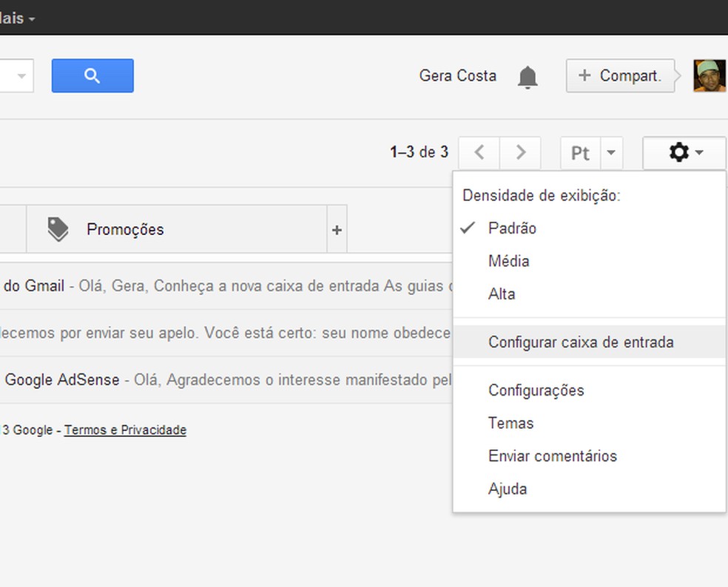Open the Google AdSense email
The image size is (728, 587).
[x=222, y=380]
